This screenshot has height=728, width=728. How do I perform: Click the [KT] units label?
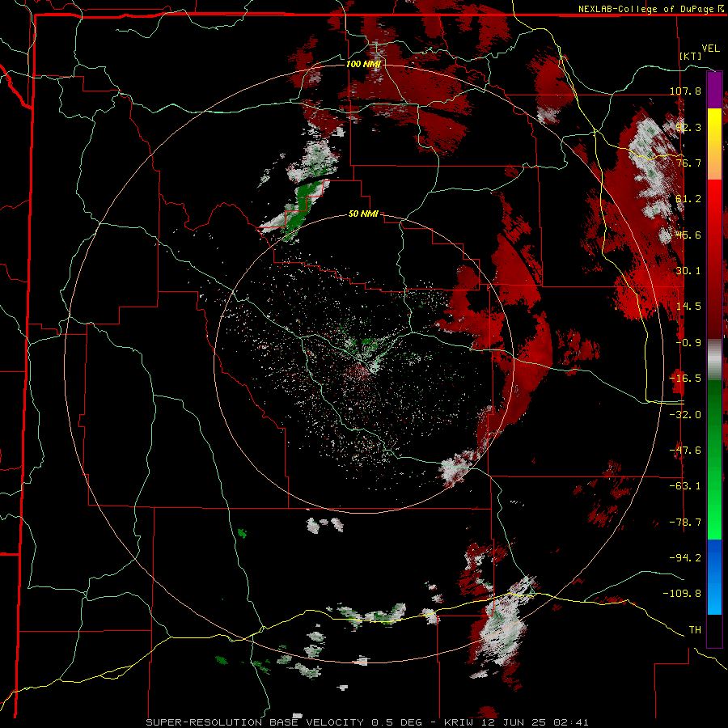click(x=691, y=56)
